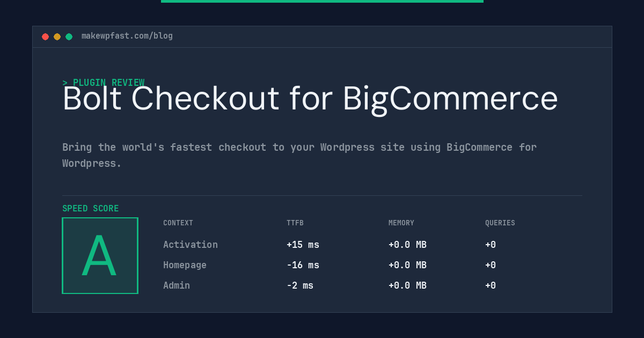The height and width of the screenshot is (338, 644).
Task: Select the Homepage row label
Action: pyautogui.click(x=185, y=265)
